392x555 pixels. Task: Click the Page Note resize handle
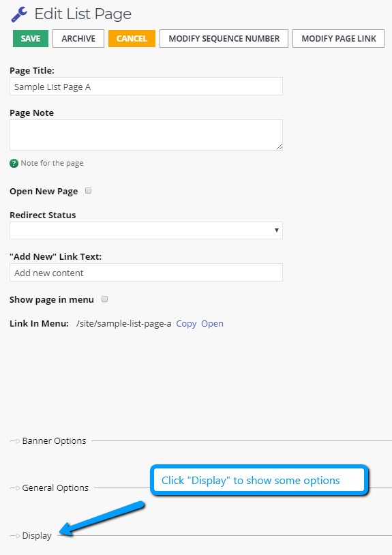click(x=280, y=147)
